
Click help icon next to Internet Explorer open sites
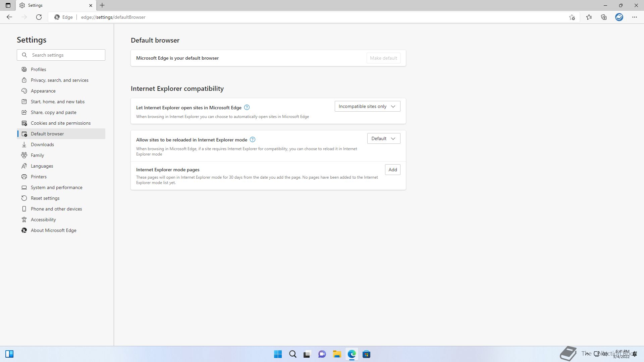click(247, 107)
